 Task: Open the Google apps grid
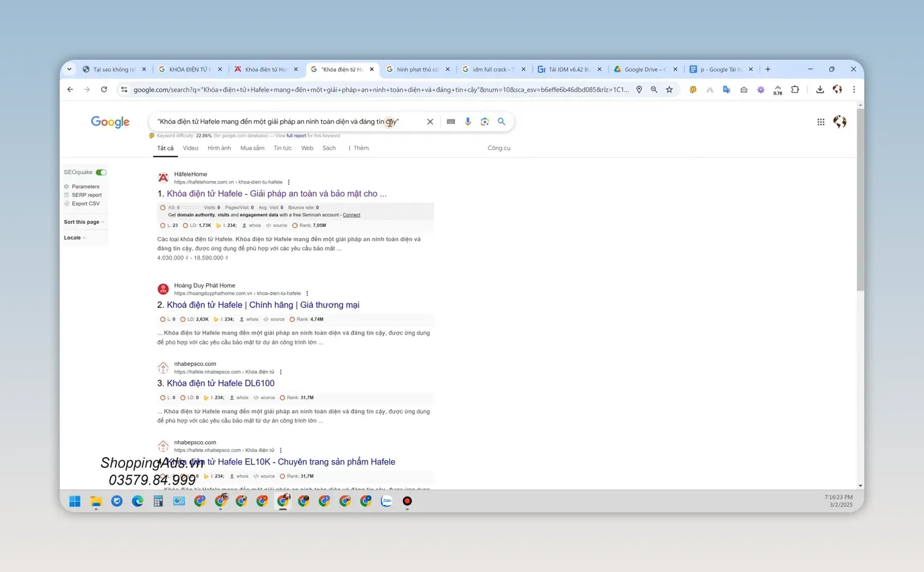pos(821,122)
